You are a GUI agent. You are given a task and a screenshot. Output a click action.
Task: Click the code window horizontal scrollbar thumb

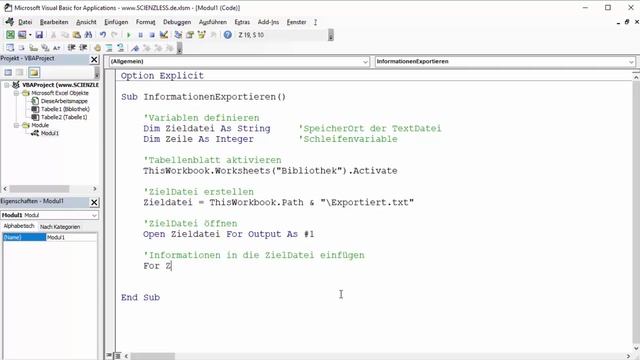point(152,356)
